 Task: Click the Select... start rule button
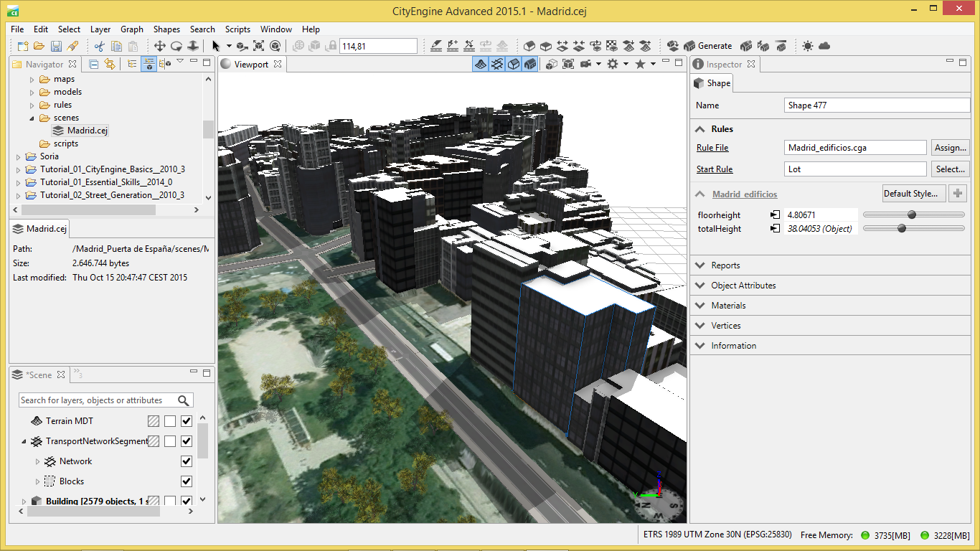(950, 169)
